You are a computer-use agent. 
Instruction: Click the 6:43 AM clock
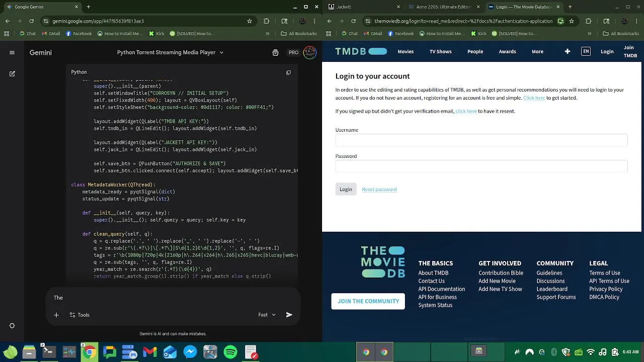(630, 352)
